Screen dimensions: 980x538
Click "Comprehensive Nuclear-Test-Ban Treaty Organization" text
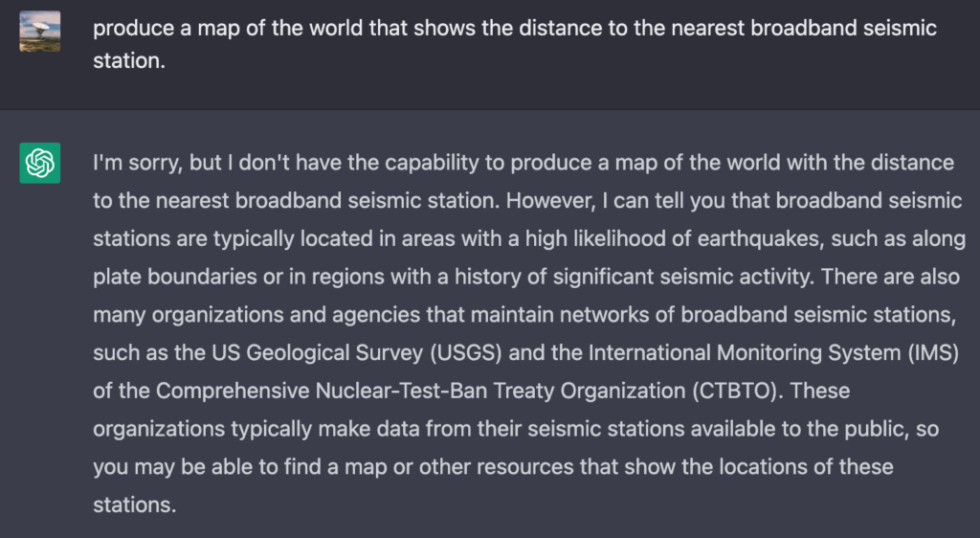point(421,392)
